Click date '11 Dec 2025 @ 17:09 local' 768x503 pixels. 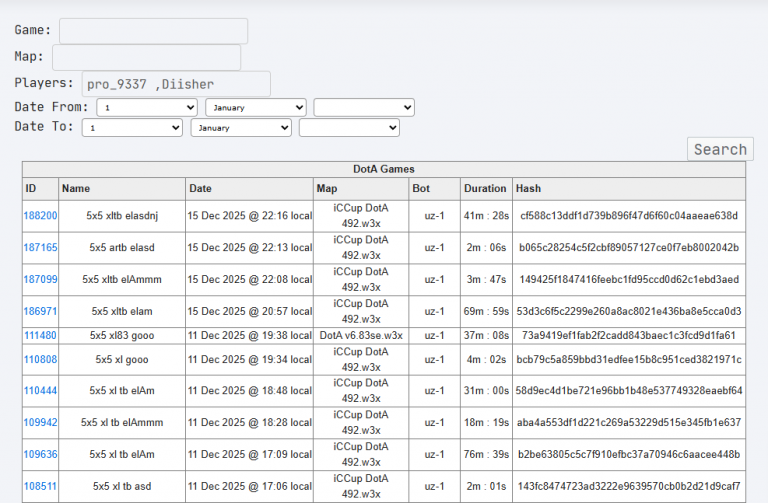pos(250,454)
